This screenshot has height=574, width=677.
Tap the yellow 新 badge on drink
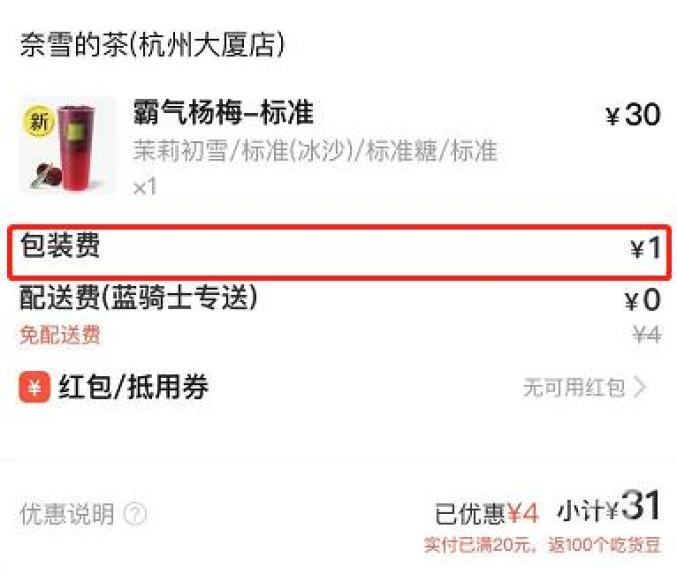click(x=39, y=122)
